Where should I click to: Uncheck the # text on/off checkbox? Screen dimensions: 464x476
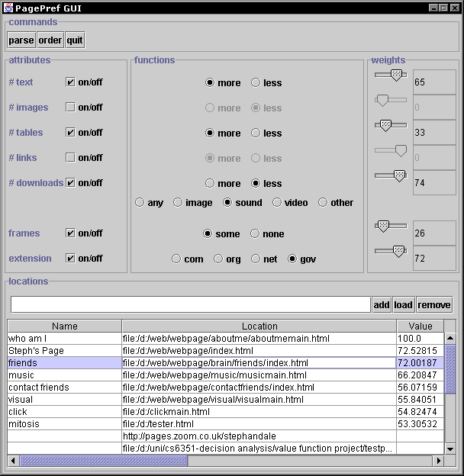click(x=70, y=82)
